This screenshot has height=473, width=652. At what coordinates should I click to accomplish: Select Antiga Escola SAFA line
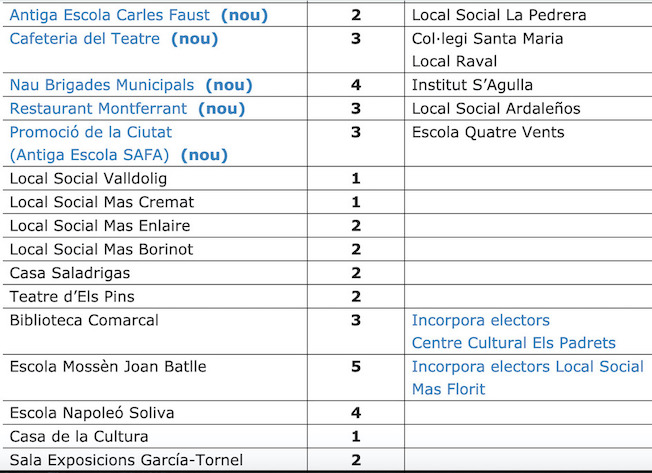pyautogui.click(x=119, y=155)
